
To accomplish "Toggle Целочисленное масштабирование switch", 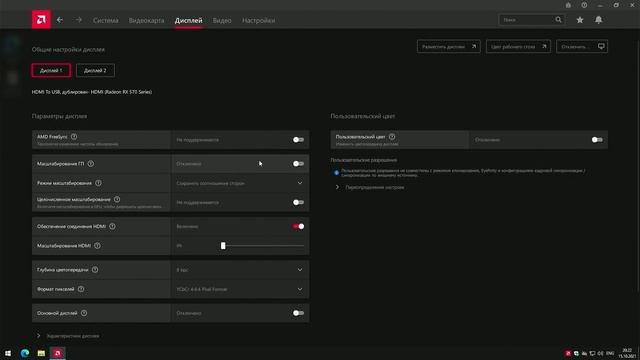I will coord(298,202).
